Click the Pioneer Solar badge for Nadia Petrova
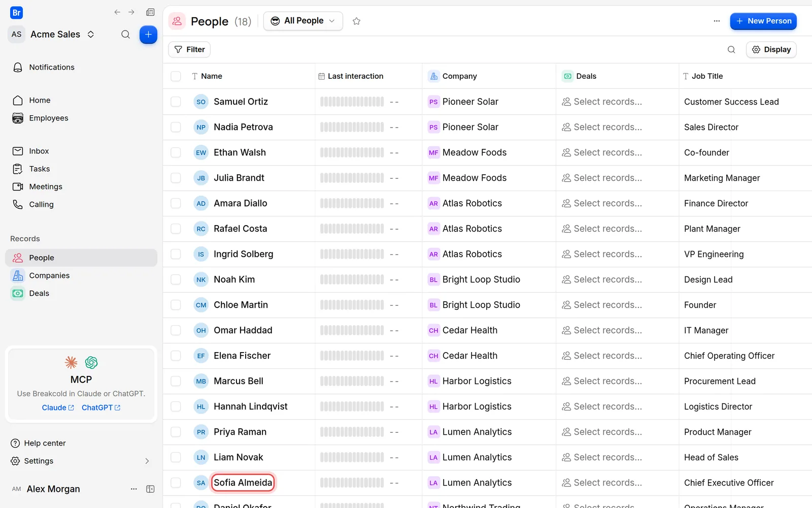 (433, 127)
